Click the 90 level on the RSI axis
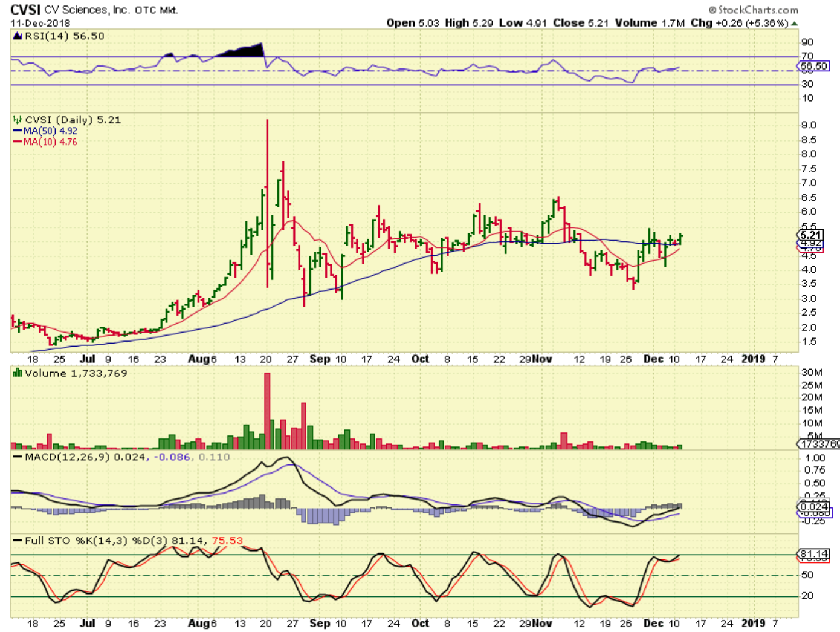Screen dimensions: 840x632 (807, 42)
